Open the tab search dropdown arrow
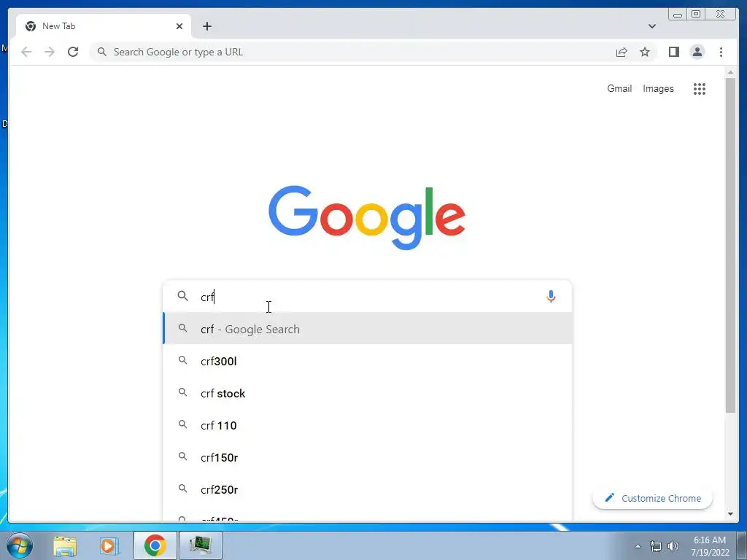The image size is (747, 560). [651, 26]
